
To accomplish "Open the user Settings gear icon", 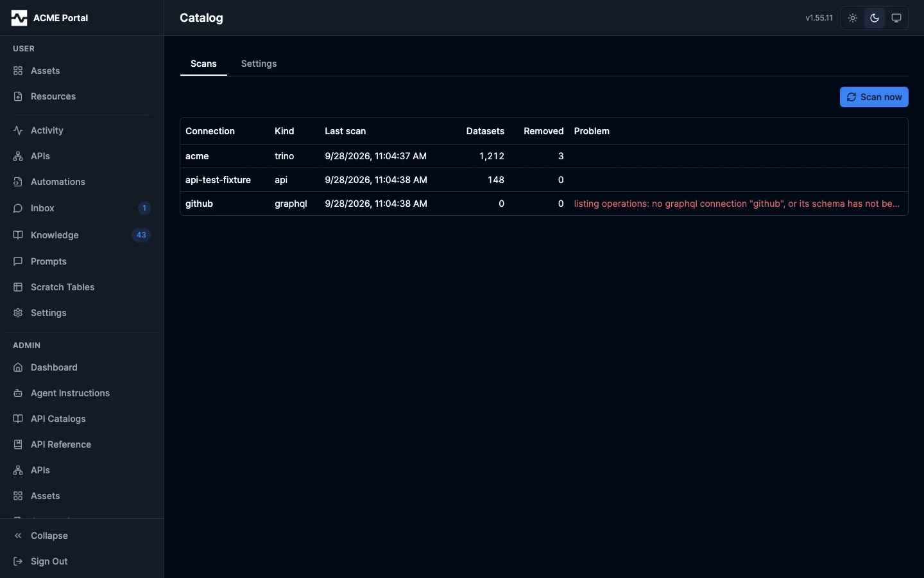I will [x=18, y=313].
